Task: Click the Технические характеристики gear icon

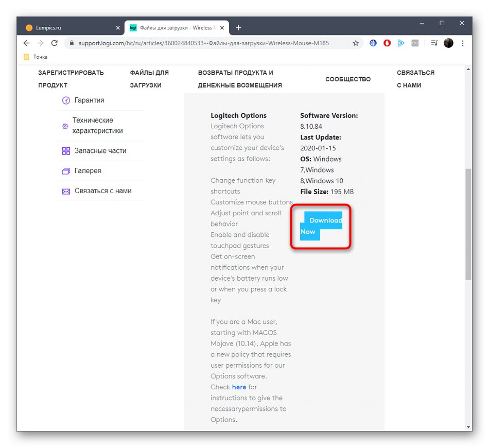Action: point(65,126)
